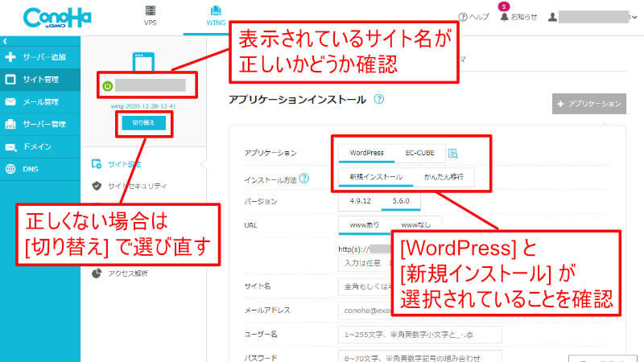The image size is (644, 362).
Task: Click help icon beside インストール方法
Action: tap(304, 179)
